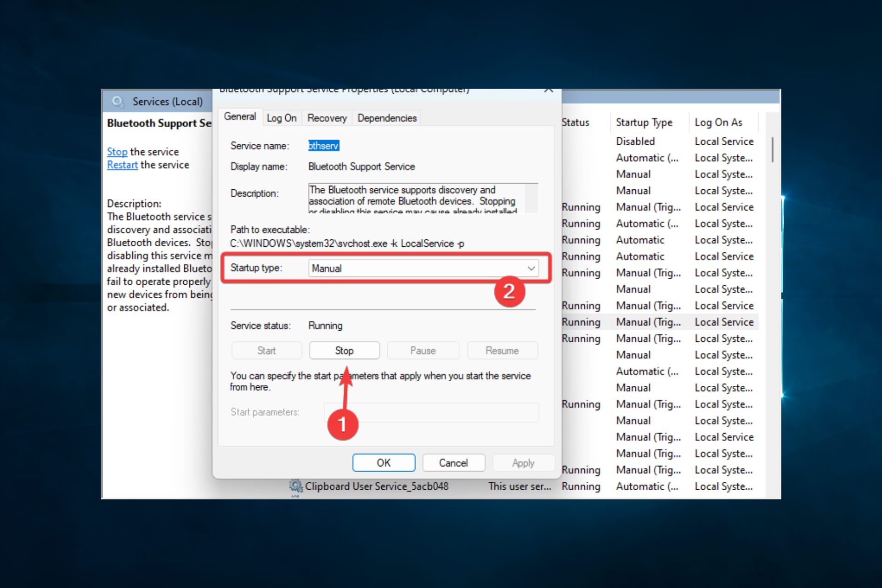
Task: Select the Clipboard User Service_5acb048 row
Action: [x=377, y=486]
